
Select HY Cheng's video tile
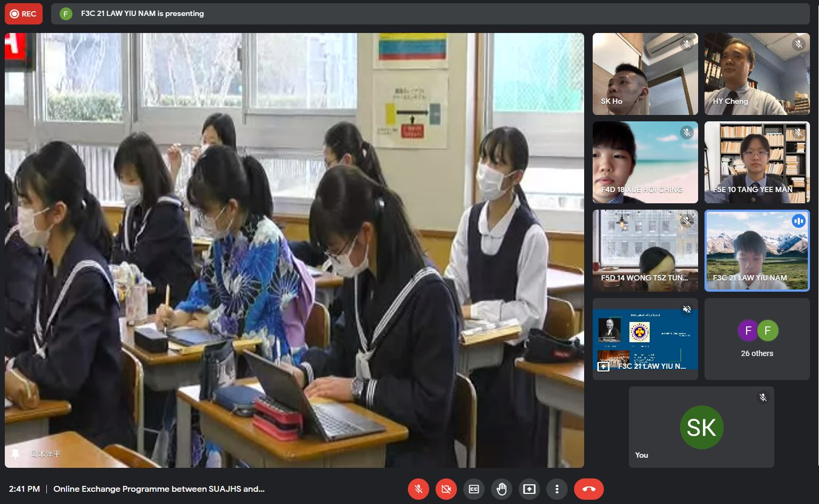coord(757,74)
